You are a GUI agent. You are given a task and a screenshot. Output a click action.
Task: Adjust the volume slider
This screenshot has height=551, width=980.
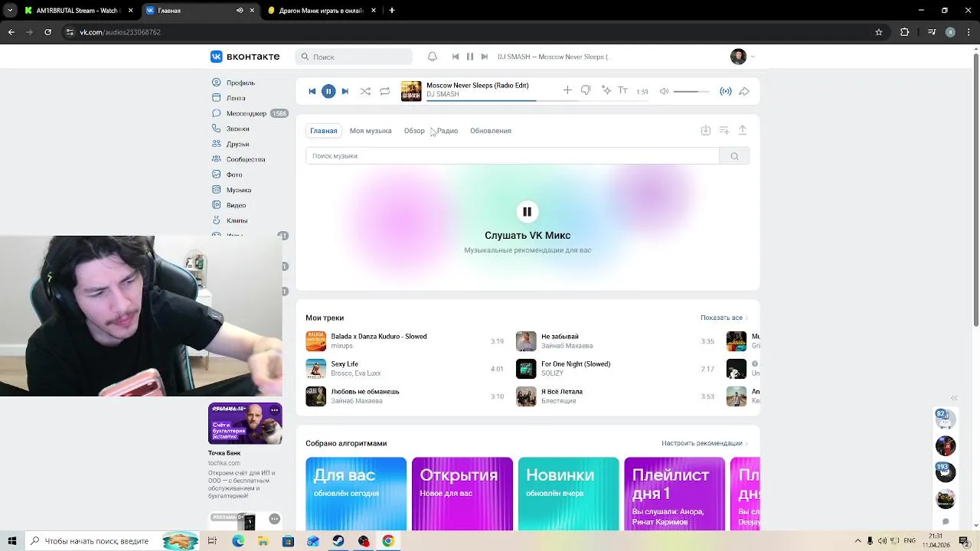tap(691, 91)
